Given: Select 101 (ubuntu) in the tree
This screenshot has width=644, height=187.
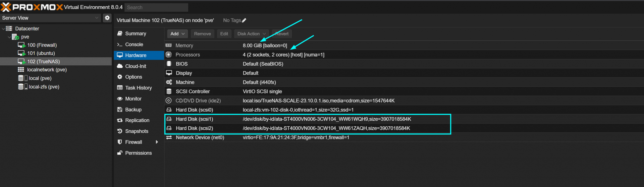Looking at the screenshot, I should pyautogui.click(x=41, y=53).
